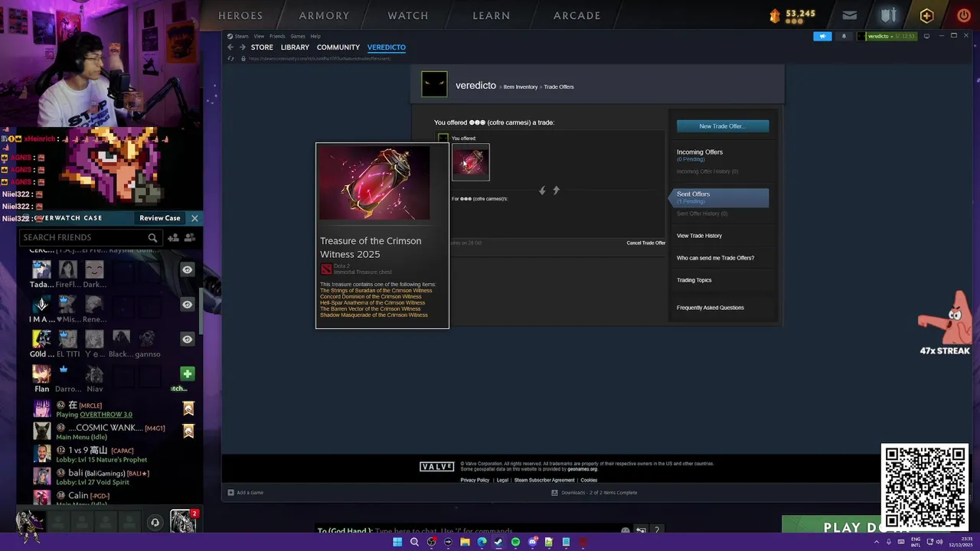Go to Steam COMMUNITY section
The width and height of the screenshot is (980, 551).
coord(338,47)
